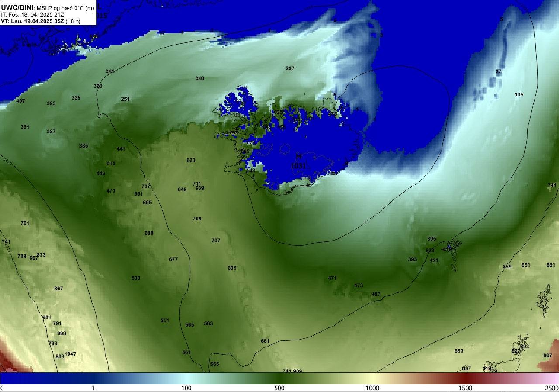The height and width of the screenshot is (392, 559).
Task: Click the map value 709
Action: pyautogui.click(x=197, y=219)
